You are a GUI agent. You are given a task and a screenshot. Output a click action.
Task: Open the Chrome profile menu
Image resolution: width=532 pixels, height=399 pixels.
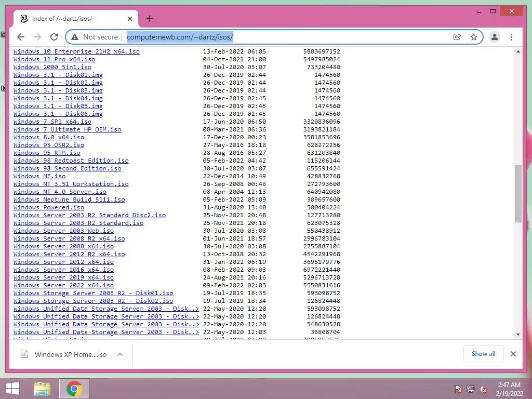pos(495,37)
